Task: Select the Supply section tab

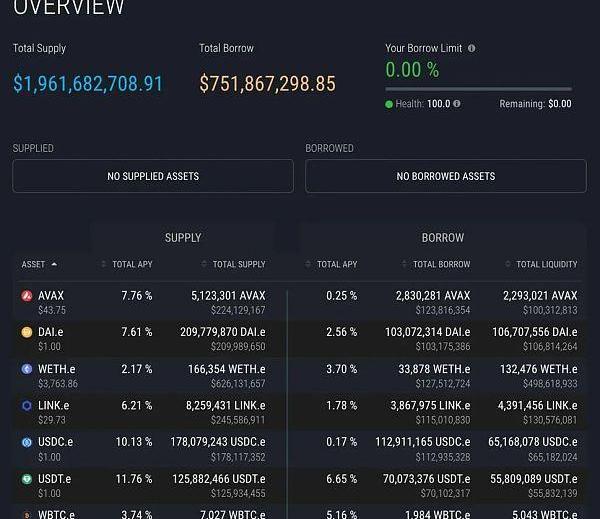Action: click(x=183, y=238)
